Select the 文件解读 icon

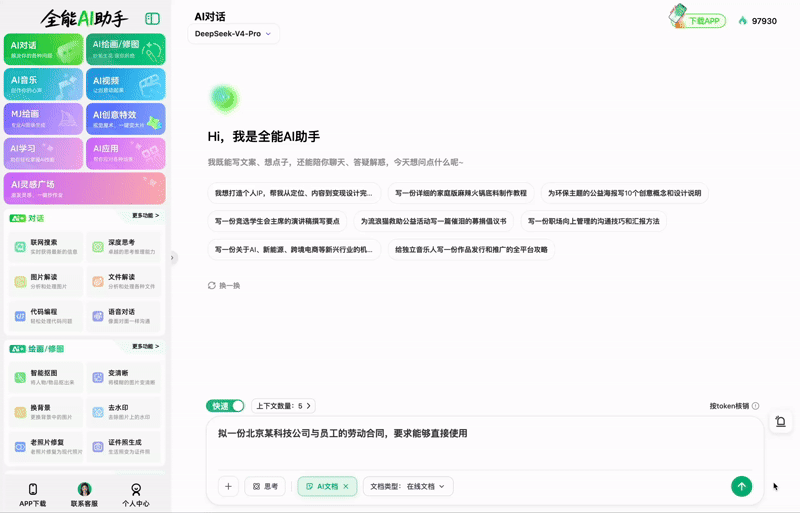[x=98, y=281]
